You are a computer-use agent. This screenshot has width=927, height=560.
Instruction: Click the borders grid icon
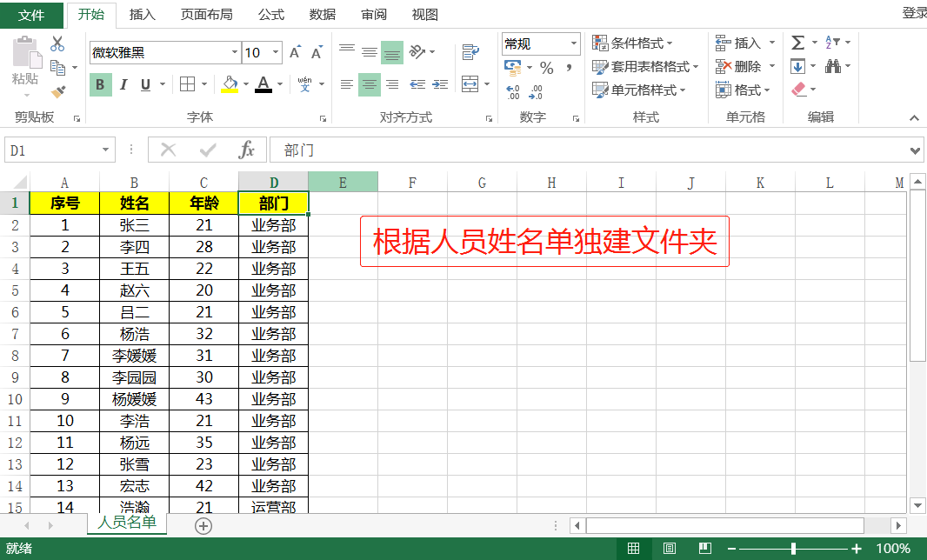188,84
